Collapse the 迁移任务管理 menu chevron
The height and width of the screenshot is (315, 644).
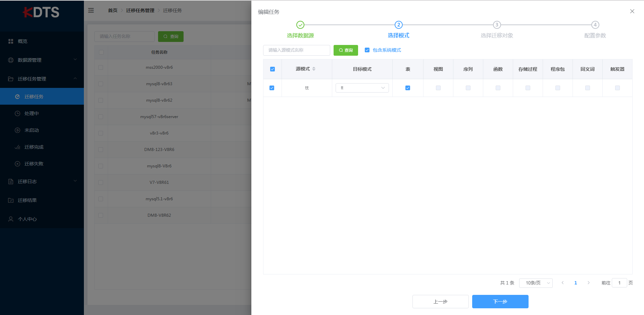coord(76,79)
